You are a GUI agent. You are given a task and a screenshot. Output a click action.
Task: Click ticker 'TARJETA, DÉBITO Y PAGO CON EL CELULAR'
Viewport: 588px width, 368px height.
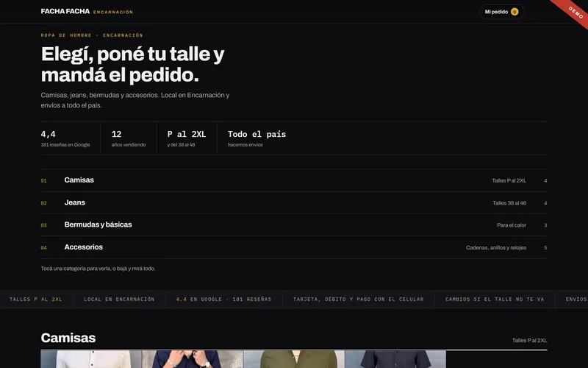(x=358, y=300)
